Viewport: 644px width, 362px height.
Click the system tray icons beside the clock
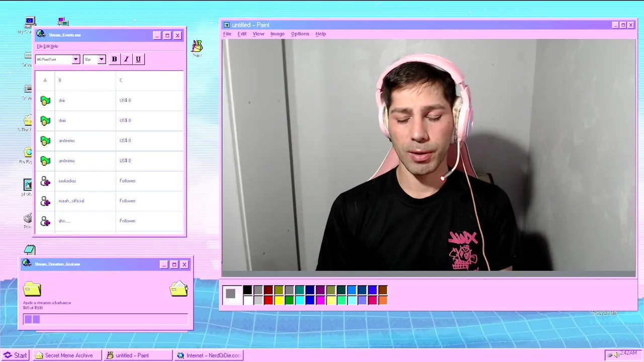point(613,355)
